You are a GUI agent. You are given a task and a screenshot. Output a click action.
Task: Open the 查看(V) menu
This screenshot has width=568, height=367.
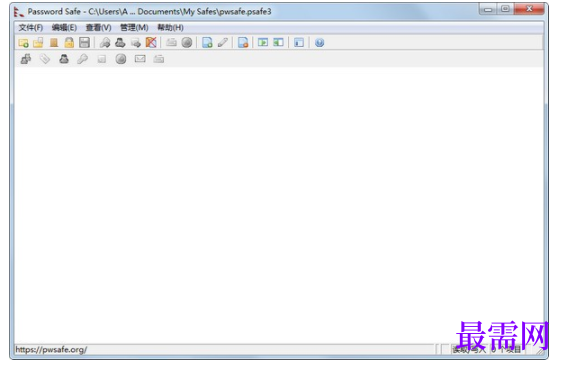point(98,28)
